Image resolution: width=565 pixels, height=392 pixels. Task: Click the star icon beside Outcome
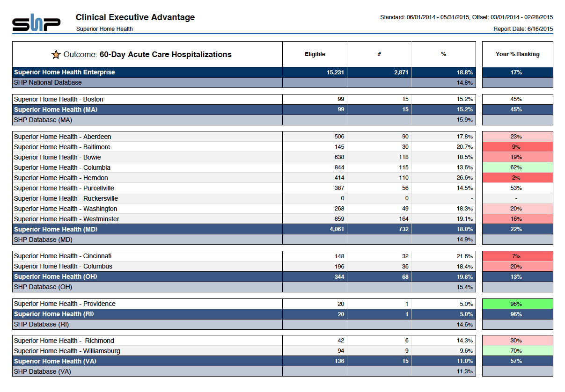[56, 54]
